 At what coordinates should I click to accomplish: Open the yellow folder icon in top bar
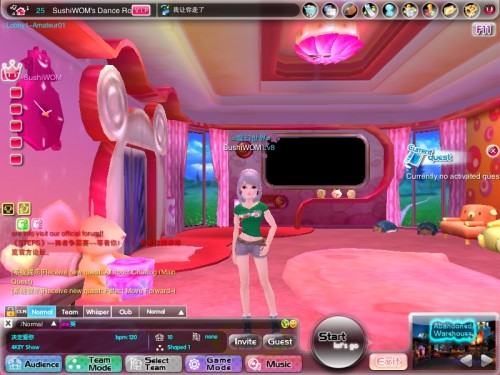tap(450, 10)
